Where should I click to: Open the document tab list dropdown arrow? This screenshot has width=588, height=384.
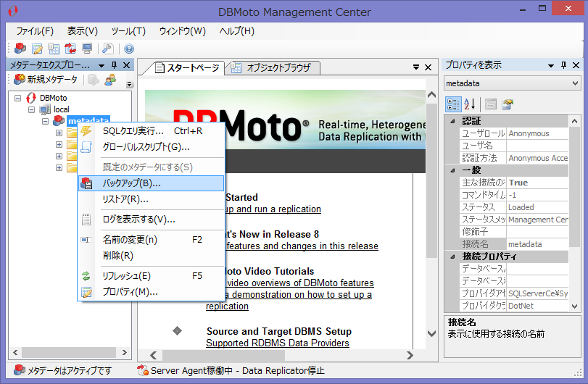pyautogui.click(x=416, y=67)
